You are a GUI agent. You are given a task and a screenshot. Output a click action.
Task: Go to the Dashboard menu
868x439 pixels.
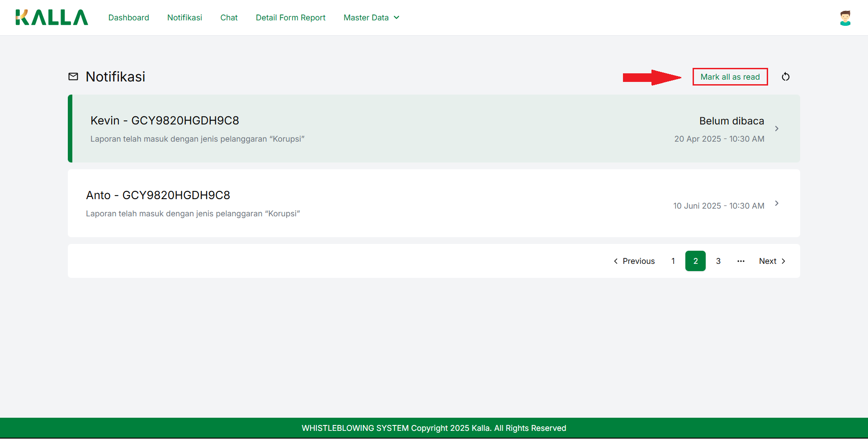(x=129, y=18)
